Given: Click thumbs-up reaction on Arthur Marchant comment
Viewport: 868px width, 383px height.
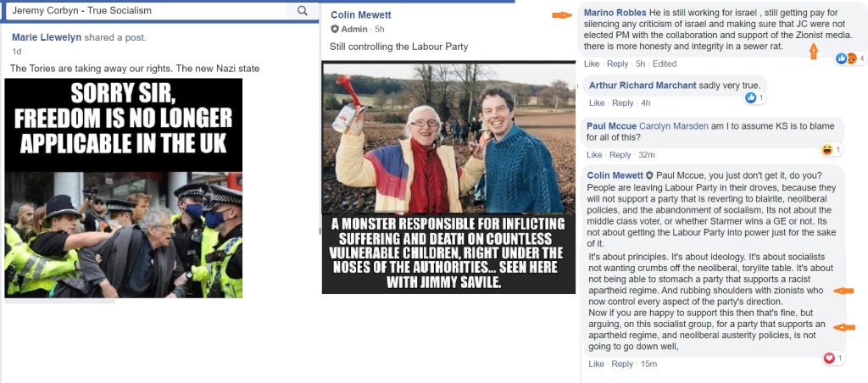Looking at the screenshot, I should (751, 98).
